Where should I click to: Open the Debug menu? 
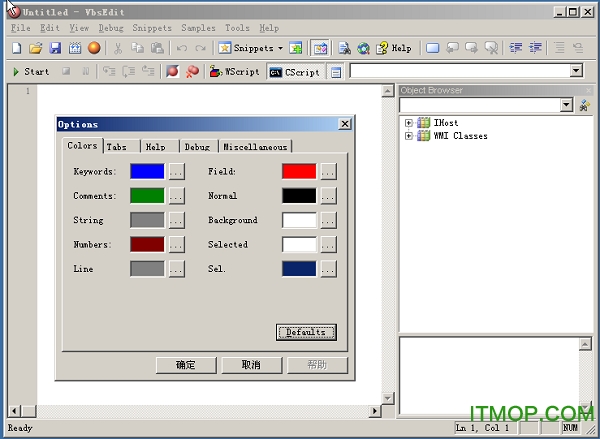click(x=111, y=28)
